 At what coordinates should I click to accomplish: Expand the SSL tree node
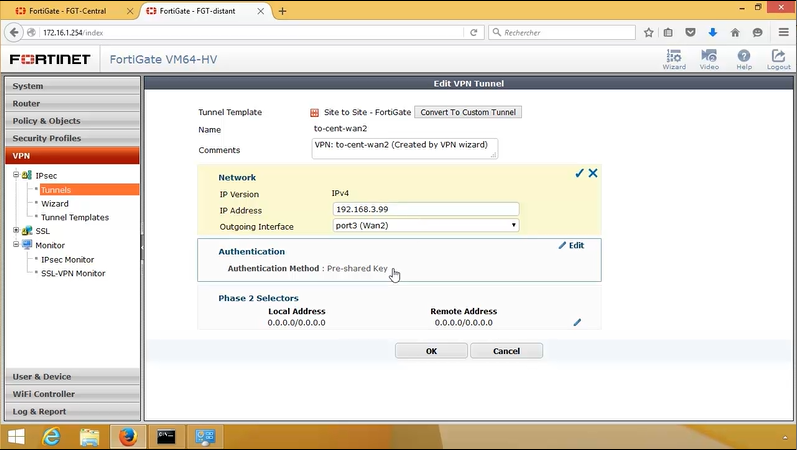point(15,231)
